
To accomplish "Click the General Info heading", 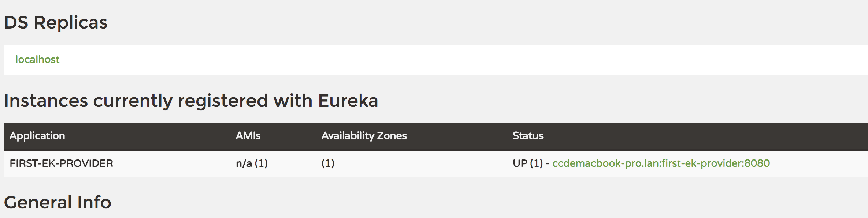I will click(x=58, y=202).
